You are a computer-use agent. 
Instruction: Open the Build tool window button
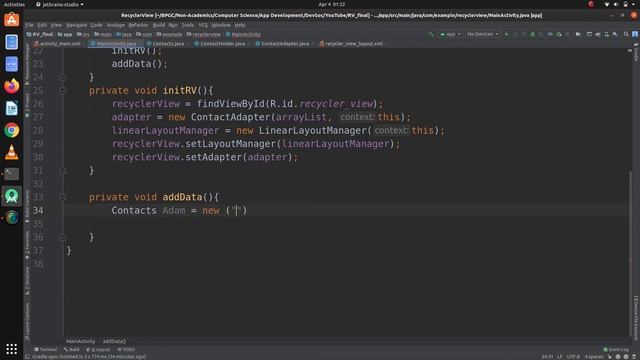pos(72,349)
